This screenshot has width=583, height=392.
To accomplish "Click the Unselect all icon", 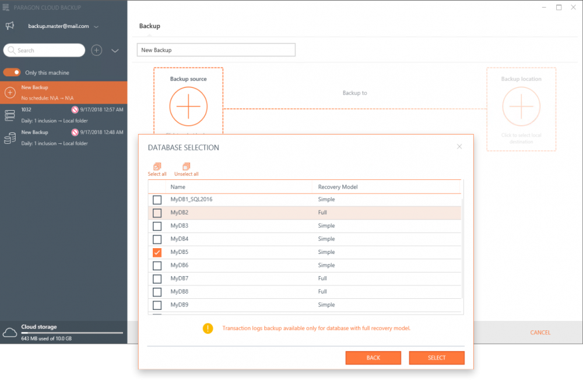I will click(185, 167).
